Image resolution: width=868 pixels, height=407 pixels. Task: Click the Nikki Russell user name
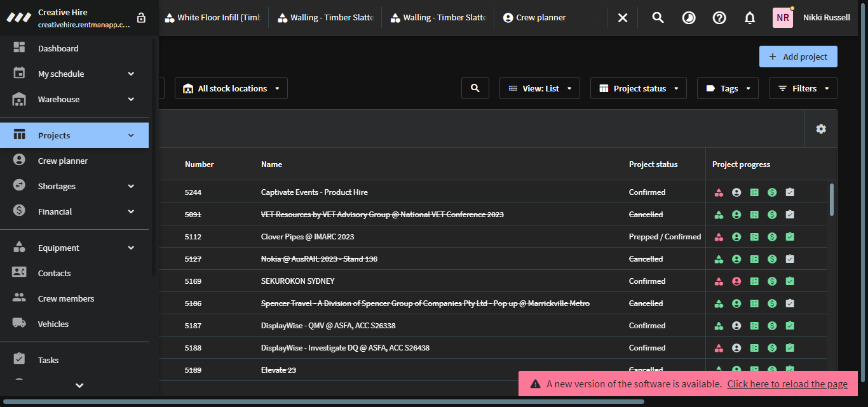[827, 18]
